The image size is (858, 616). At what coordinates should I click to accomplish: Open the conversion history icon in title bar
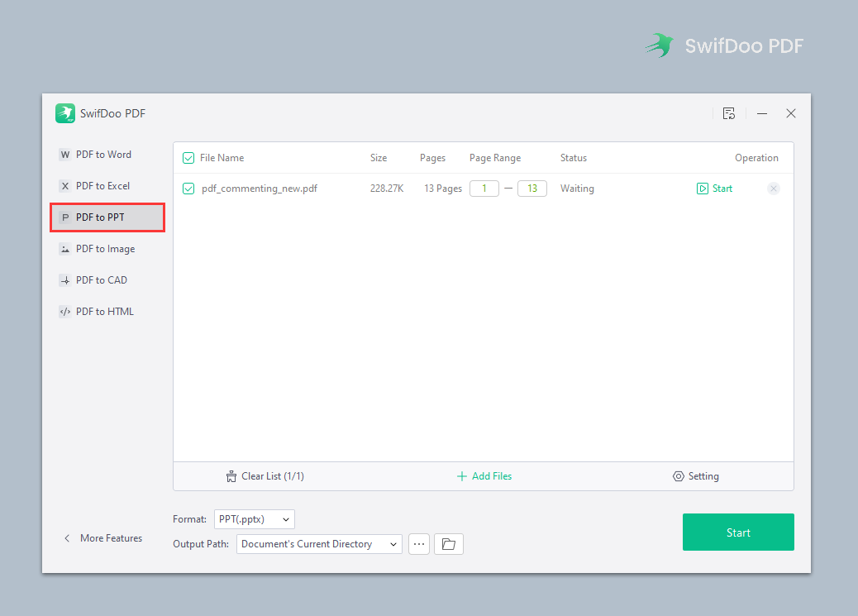729,113
